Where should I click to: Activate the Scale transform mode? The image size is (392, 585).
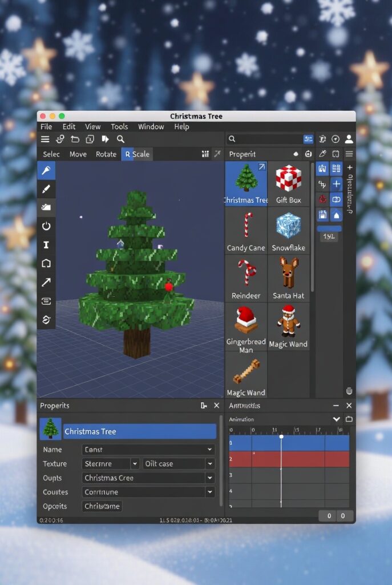(137, 154)
